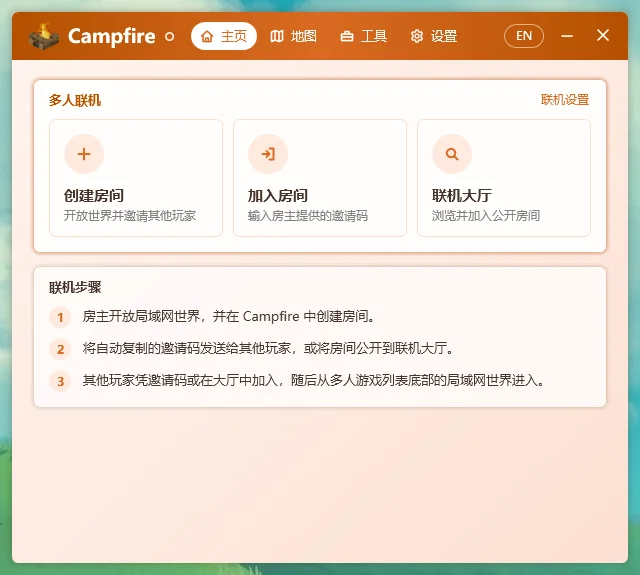
Task: Click the Campfire title text
Action: pyautogui.click(x=111, y=37)
